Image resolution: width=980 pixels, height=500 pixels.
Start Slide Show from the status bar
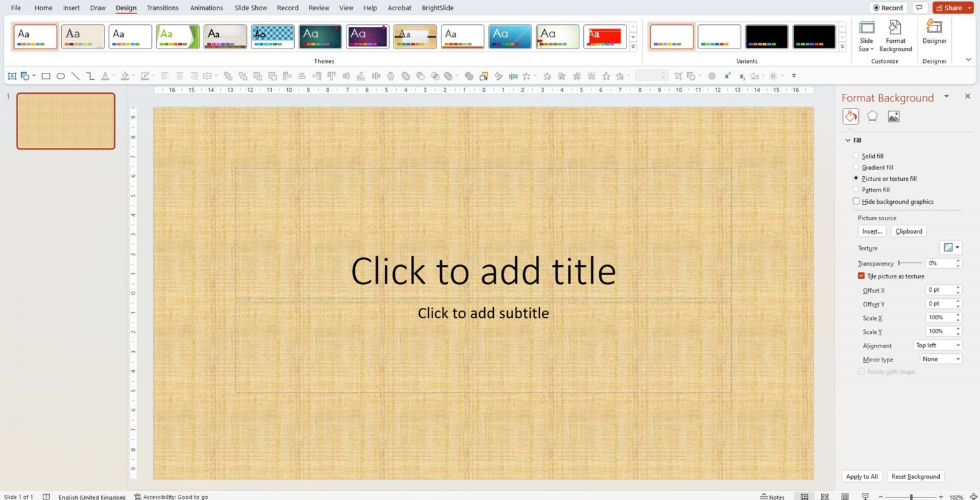click(865, 496)
